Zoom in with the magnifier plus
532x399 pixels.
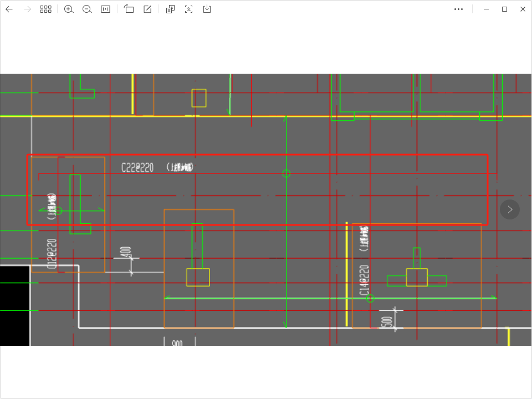(x=69, y=9)
